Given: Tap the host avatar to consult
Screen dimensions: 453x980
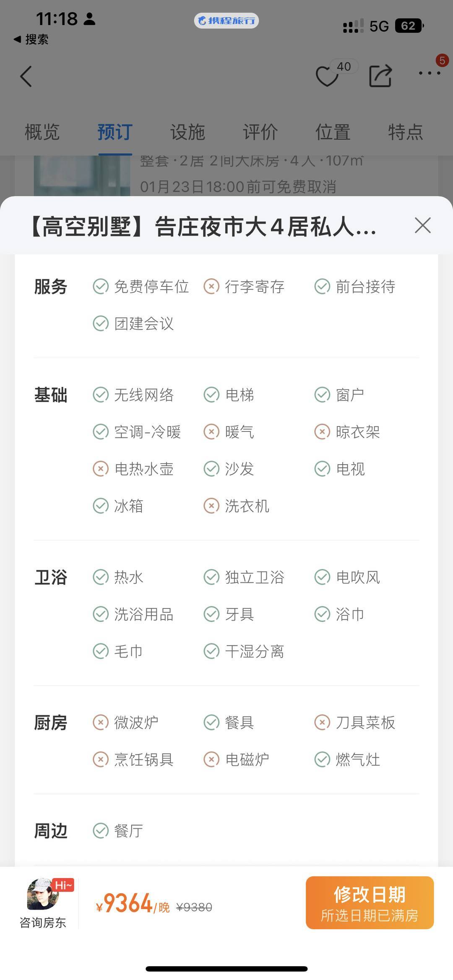Looking at the screenshot, I should (43, 894).
